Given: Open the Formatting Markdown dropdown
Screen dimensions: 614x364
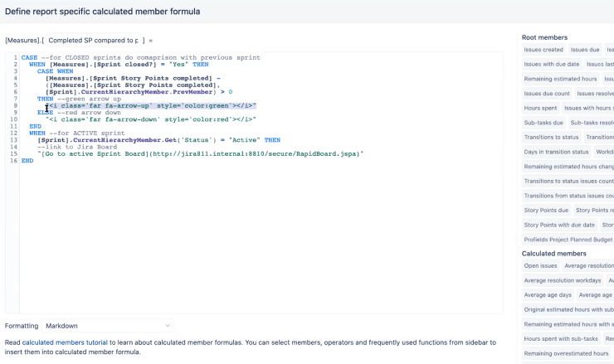Looking at the screenshot, I should 108,326.
